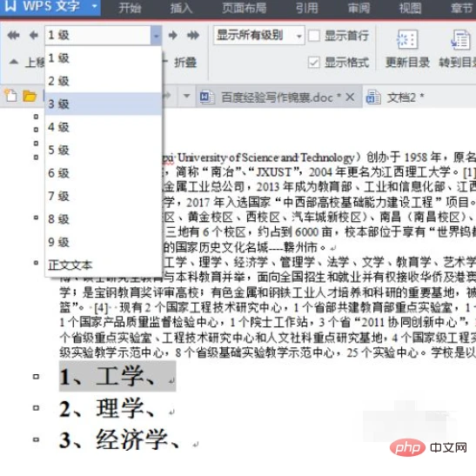This screenshot has height=476, width=476.
Task: Pick 6 级 from the level list
Action: [104, 173]
